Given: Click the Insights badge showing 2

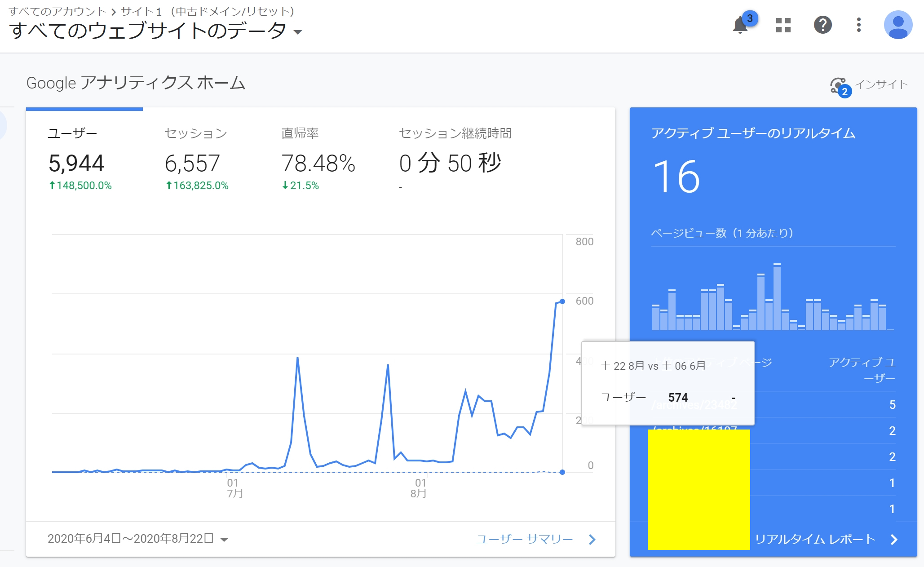Looking at the screenshot, I should coord(846,90).
